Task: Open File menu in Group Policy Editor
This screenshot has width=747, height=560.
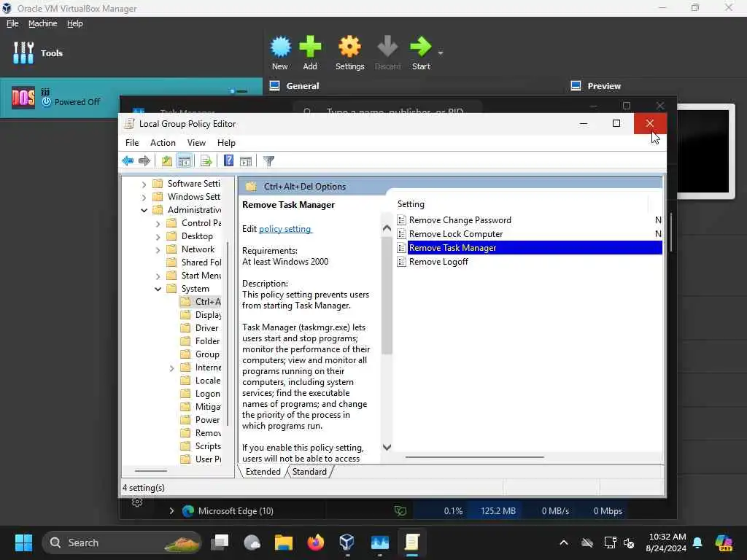Action: point(132,143)
